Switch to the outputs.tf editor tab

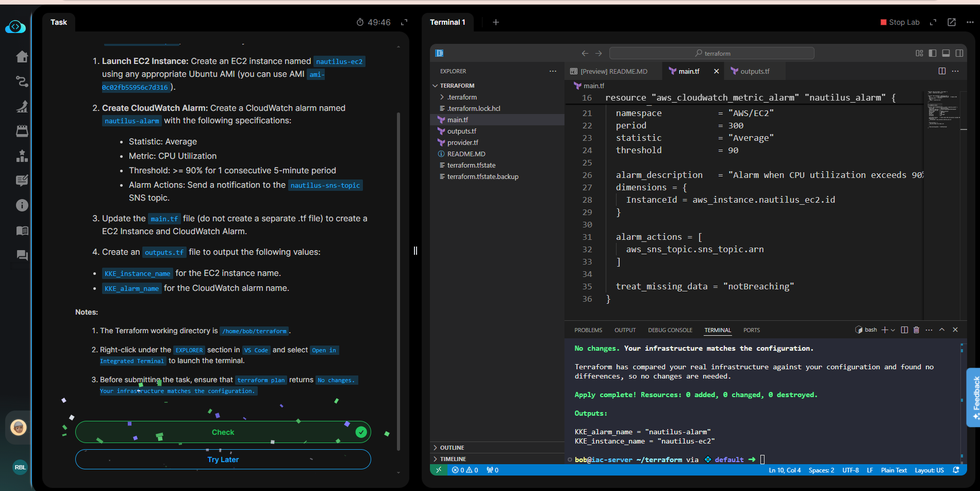click(754, 71)
